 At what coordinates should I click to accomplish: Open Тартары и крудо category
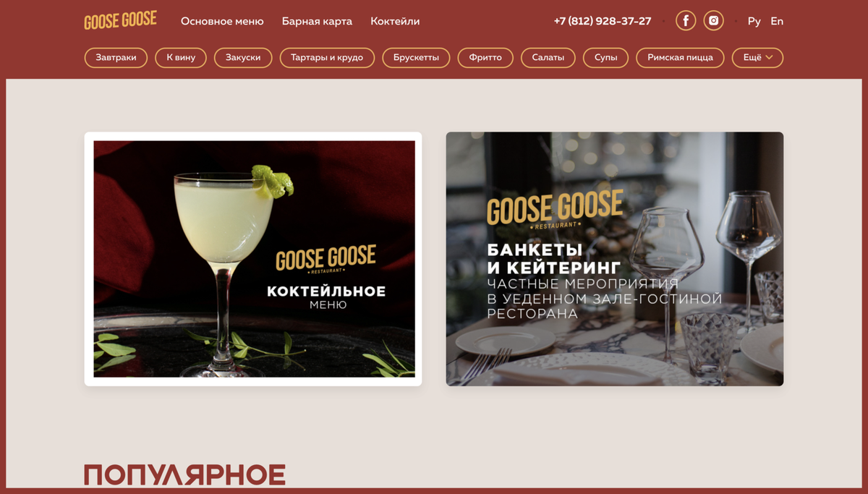[327, 57]
